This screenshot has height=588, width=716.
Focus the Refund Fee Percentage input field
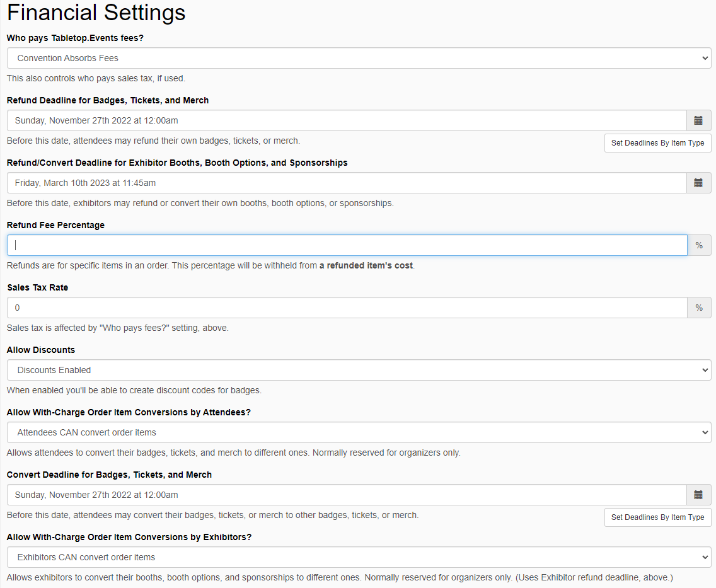tap(347, 245)
